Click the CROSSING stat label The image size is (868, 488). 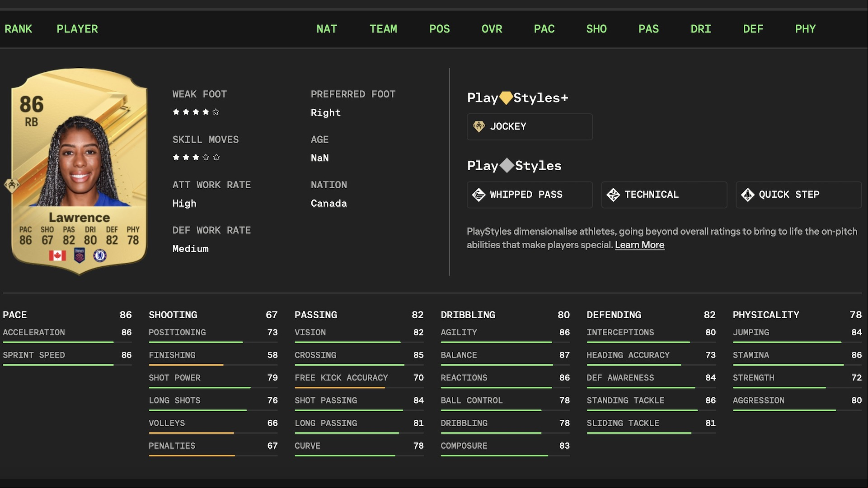point(315,355)
